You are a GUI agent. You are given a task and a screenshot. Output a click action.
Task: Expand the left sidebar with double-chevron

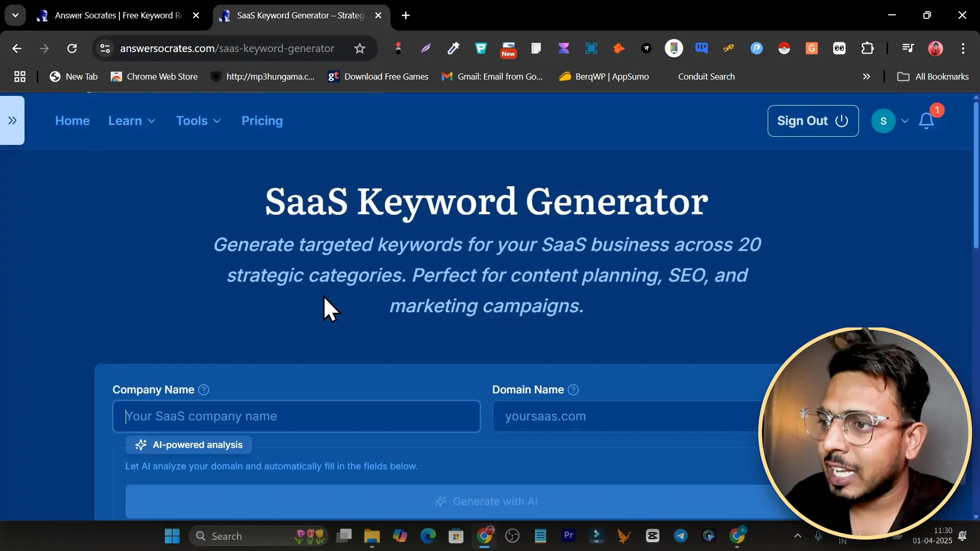12,121
